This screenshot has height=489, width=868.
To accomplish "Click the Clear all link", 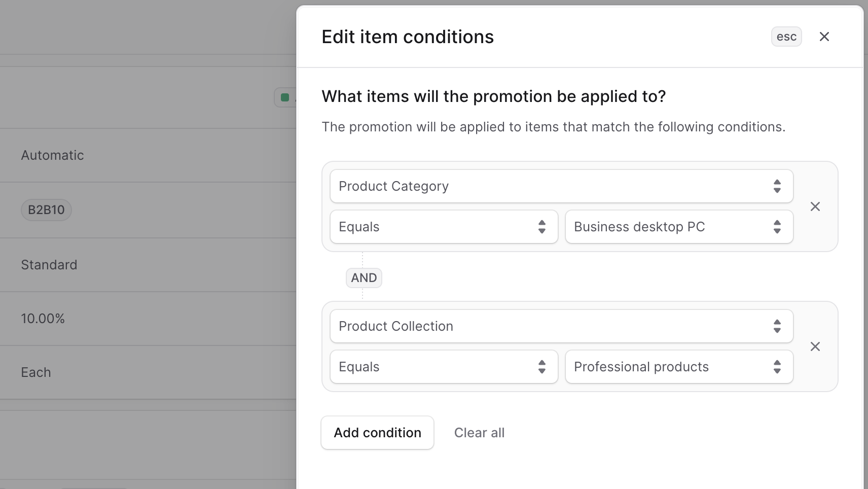I will pos(479,433).
